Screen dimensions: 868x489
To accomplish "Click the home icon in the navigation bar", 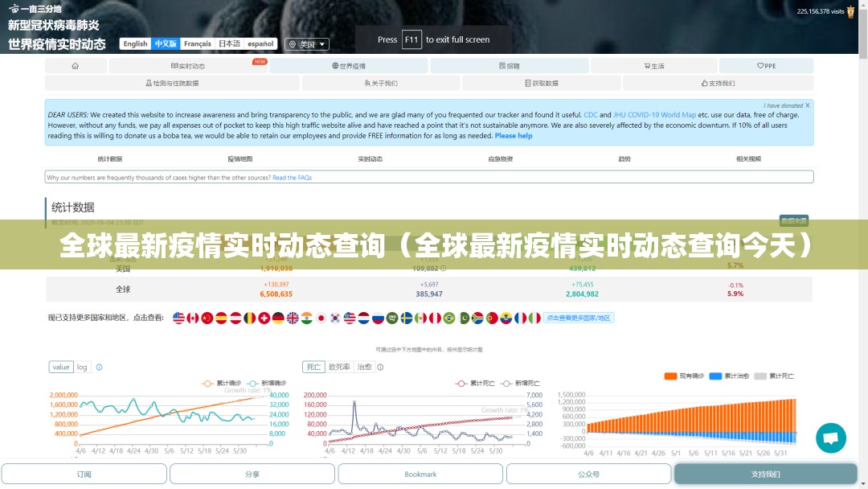I will (76, 65).
